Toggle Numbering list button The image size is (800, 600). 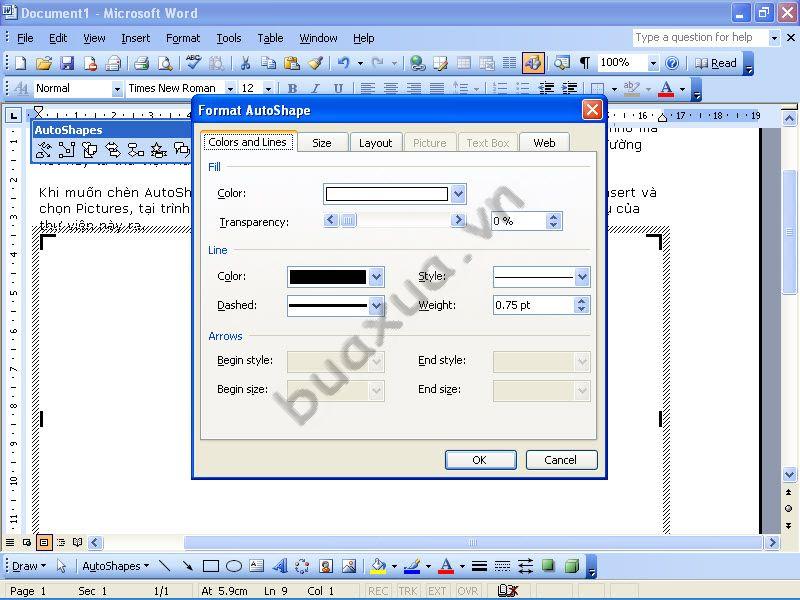pos(500,89)
